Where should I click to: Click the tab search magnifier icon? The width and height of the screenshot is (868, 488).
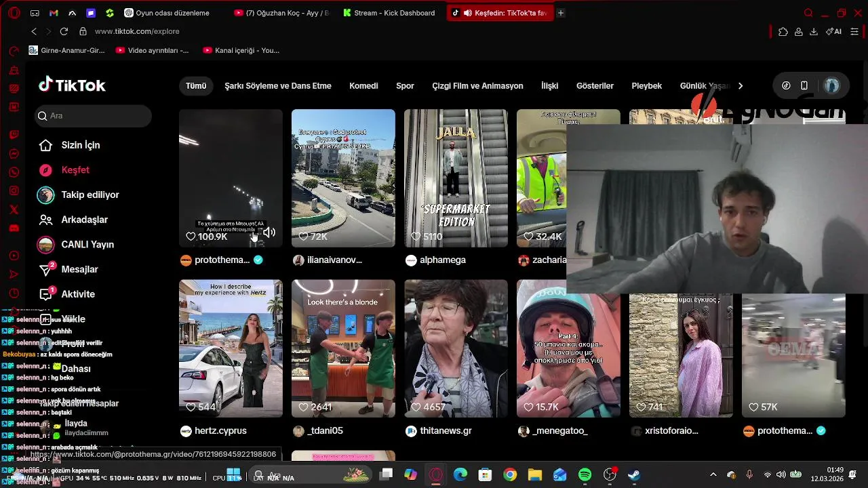[808, 13]
